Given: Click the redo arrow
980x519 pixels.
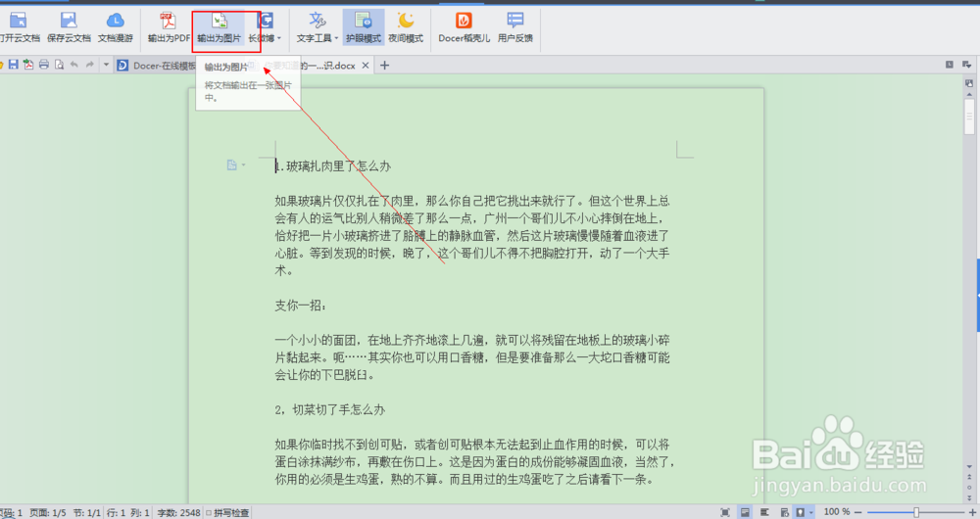Looking at the screenshot, I should pos(89,65).
